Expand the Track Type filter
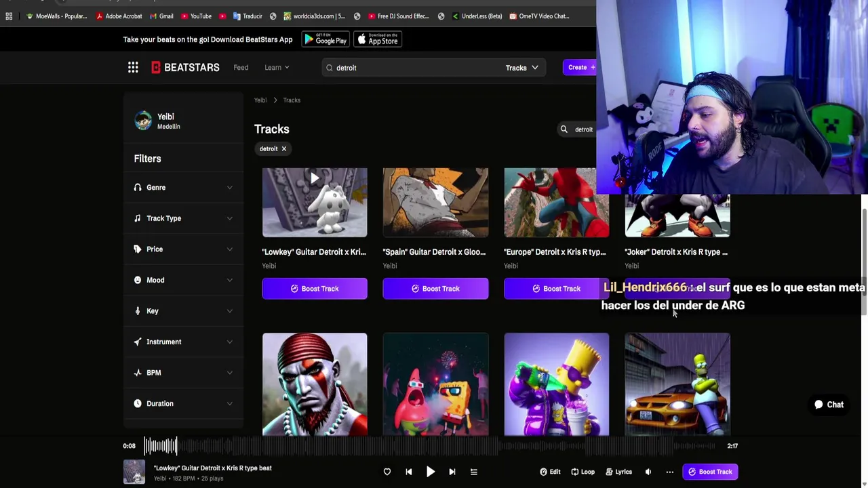Viewport: 868px width, 488px height. [183, 218]
